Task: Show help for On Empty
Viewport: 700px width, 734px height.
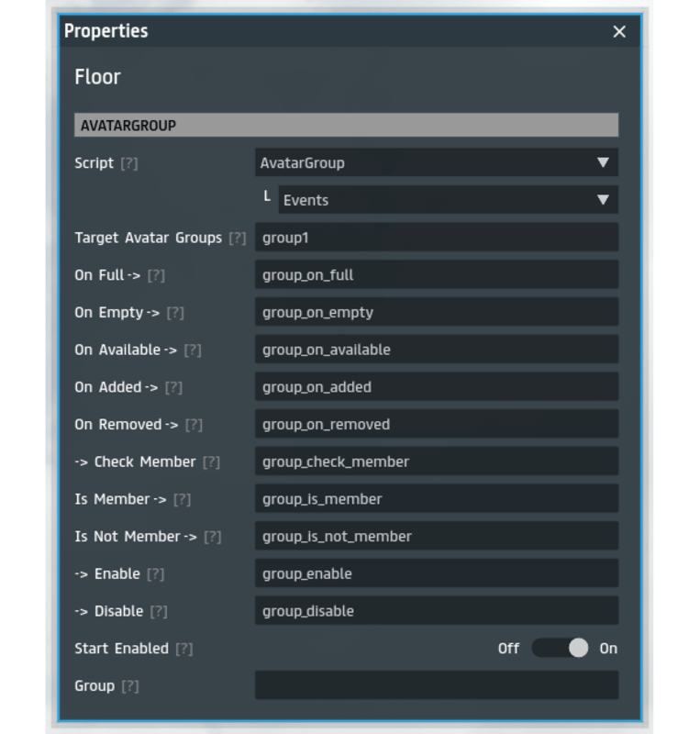Action: pyautogui.click(x=175, y=313)
